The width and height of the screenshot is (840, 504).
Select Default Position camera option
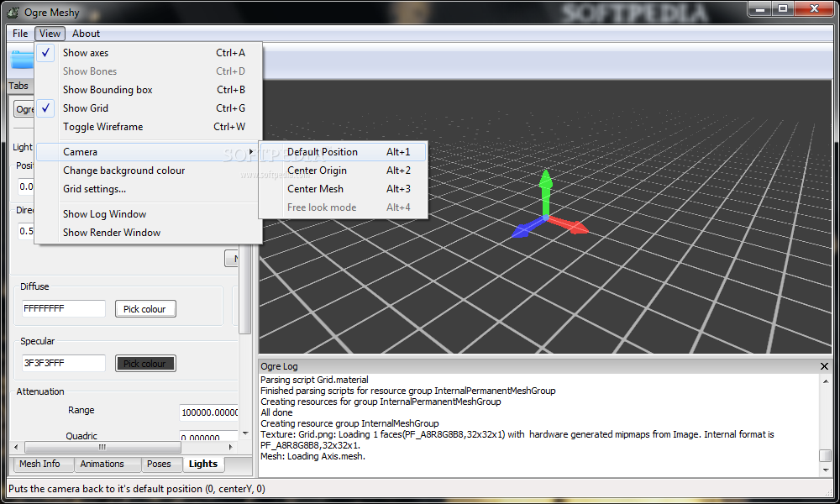pyautogui.click(x=343, y=152)
